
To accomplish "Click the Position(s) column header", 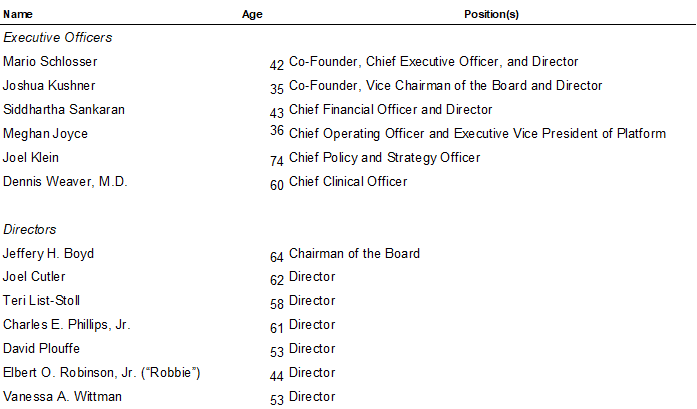I will (x=491, y=14).
